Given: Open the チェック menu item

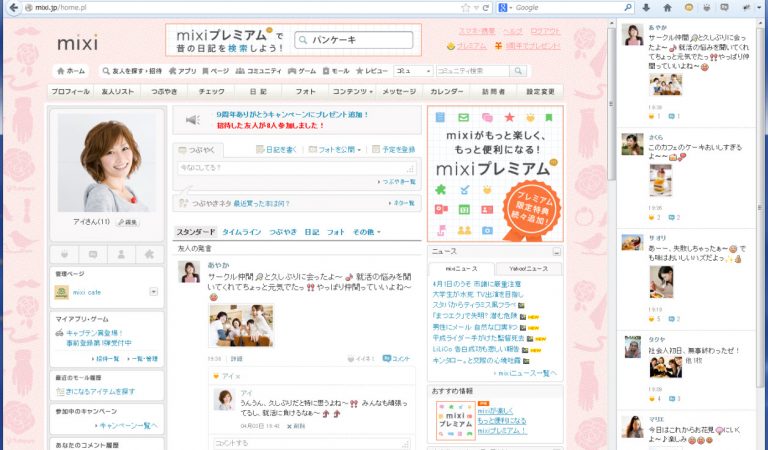Looking at the screenshot, I should [x=211, y=92].
